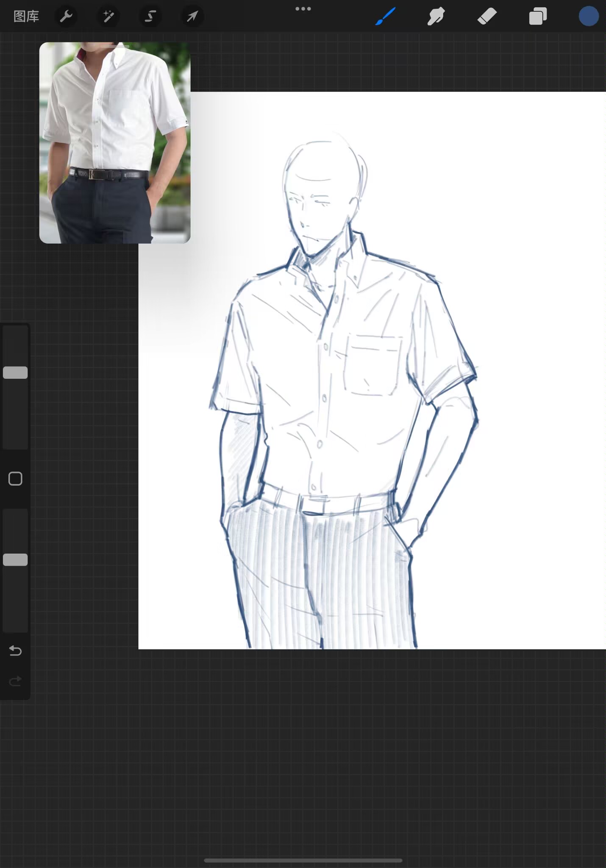The width and height of the screenshot is (606, 868).
Task: Select the Brush tool
Action: pos(385,17)
